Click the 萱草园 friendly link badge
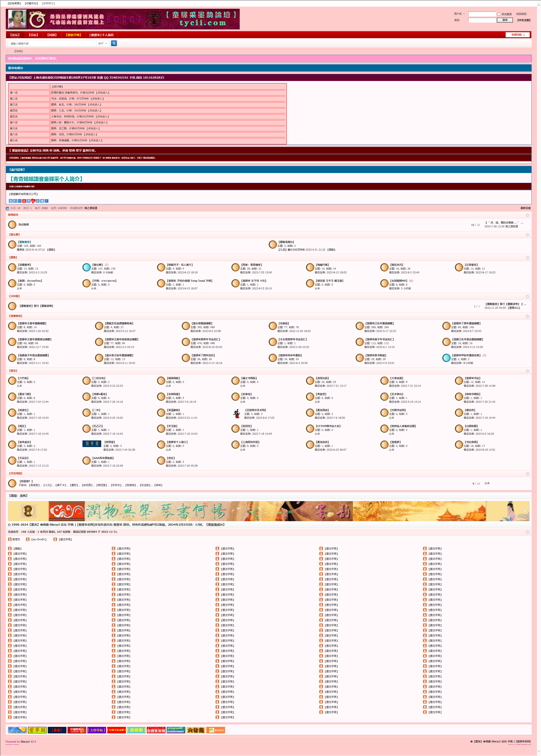The height and width of the screenshot is (756, 541). click(x=37, y=730)
